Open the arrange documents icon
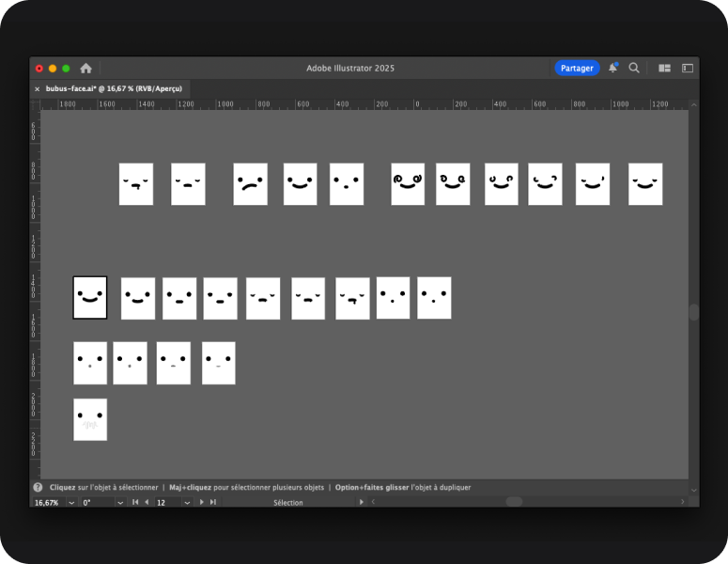Image resolution: width=728 pixels, height=564 pixels. (x=664, y=69)
